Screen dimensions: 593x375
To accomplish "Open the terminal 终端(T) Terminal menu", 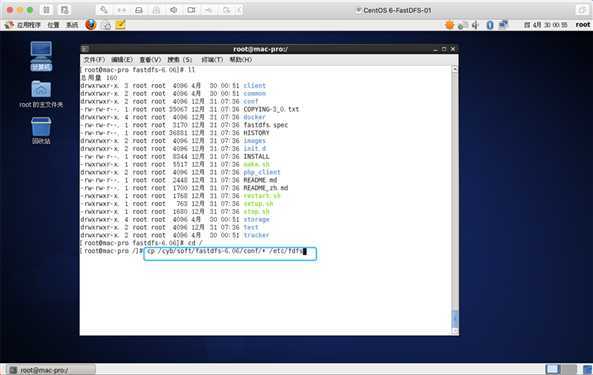I will 212,60.
